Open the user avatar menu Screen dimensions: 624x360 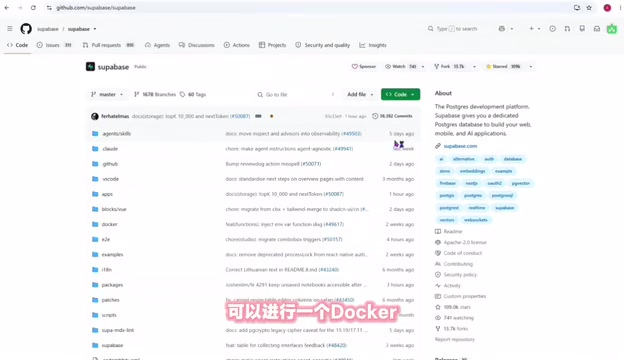[612, 29]
